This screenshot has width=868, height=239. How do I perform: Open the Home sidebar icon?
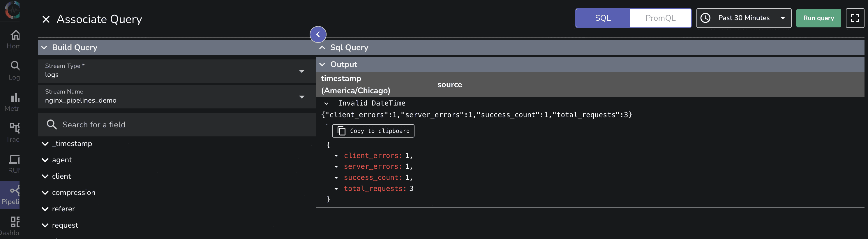(15, 35)
